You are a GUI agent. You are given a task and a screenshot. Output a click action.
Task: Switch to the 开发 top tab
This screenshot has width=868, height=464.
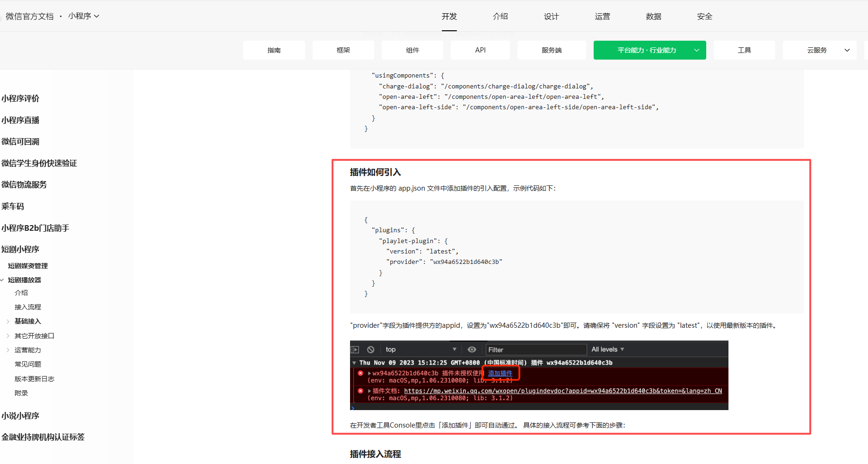[x=449, y=17]
